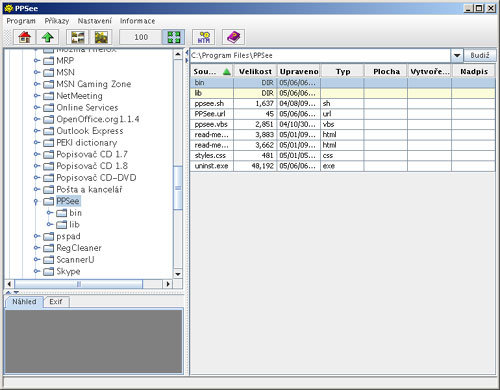Screen dimensions: 500x390
Task: Select OpenOffice.org1.1.4 folder in tree
Action: pos(98,119)
